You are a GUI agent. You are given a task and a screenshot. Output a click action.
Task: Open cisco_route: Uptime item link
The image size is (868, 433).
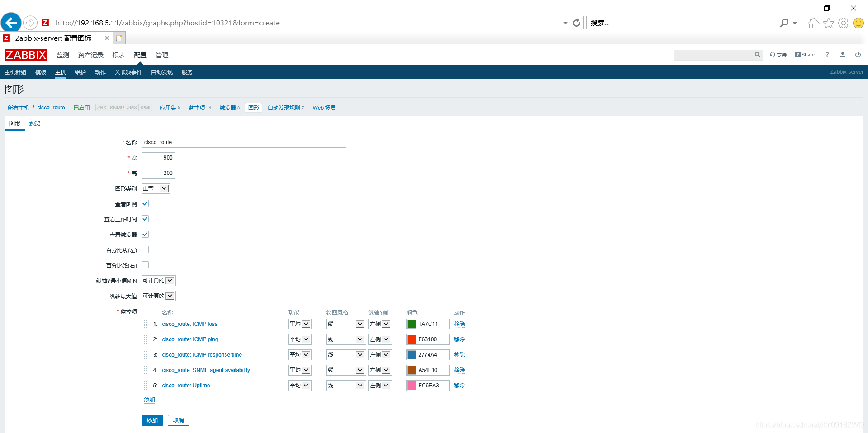[186, 386]
